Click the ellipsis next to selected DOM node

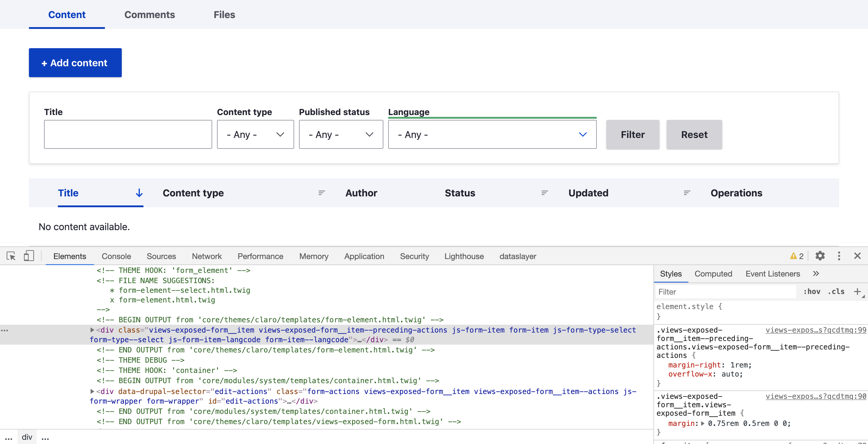pos(5,330)
